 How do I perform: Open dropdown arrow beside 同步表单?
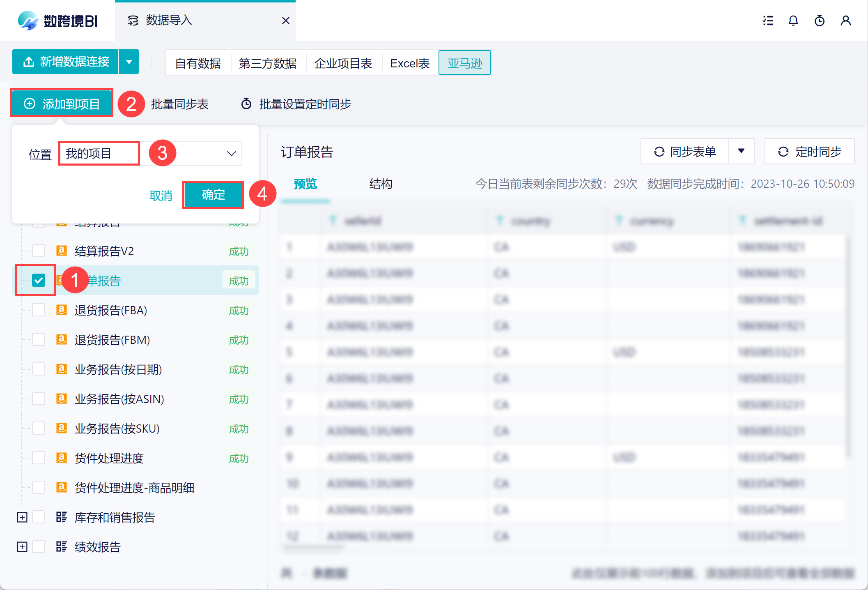(741, 151)
